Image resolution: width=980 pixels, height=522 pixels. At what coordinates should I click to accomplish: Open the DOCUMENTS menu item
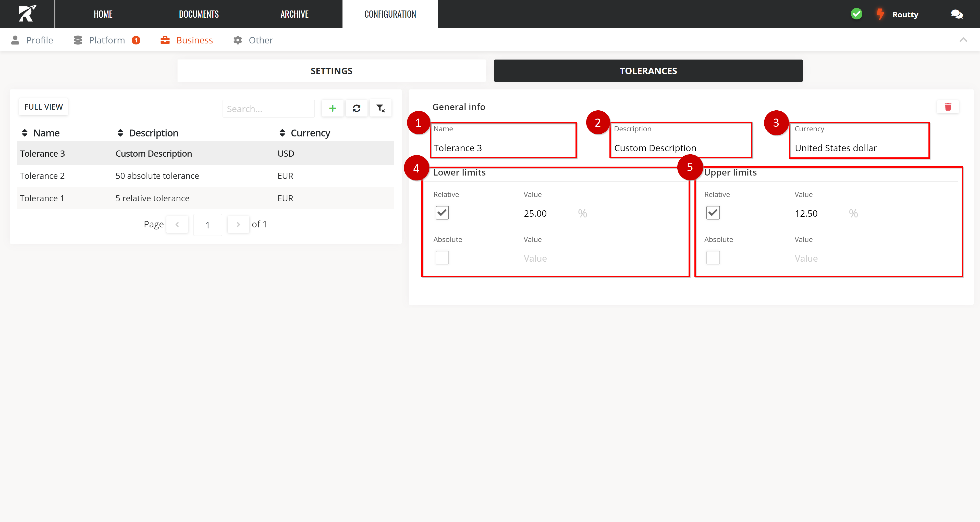coord(199,15)
